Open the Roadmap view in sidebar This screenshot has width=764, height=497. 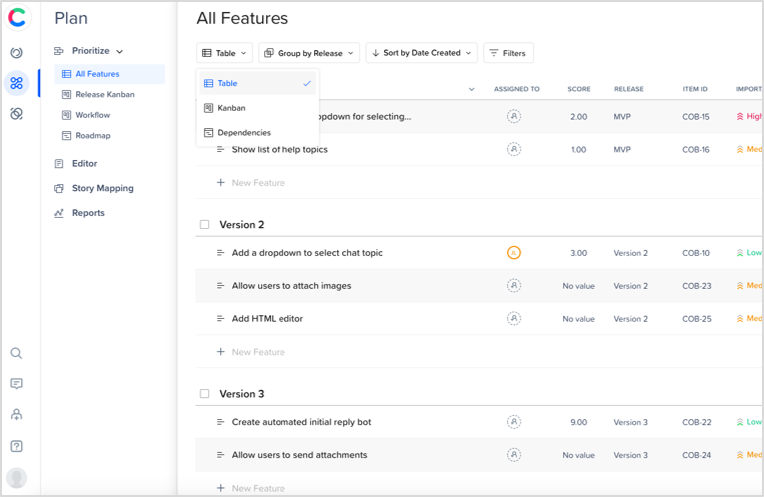[x=92, y=136]
